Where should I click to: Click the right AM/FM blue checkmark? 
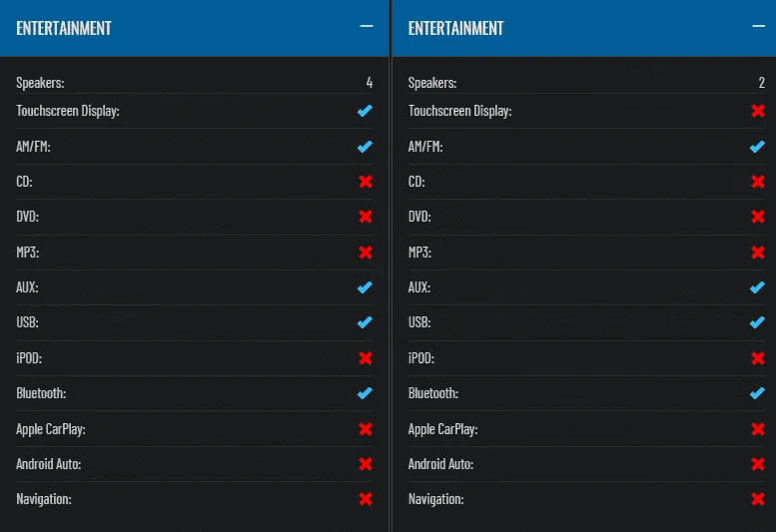(x=757, y=147)
